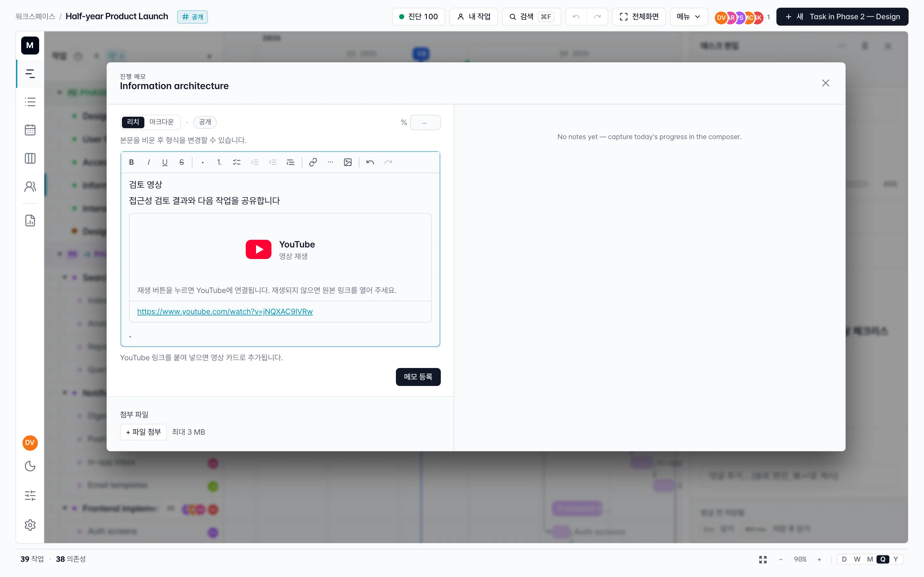
Task: Insert a checklist using the editor toolbar
Action: tap(237, 162)
